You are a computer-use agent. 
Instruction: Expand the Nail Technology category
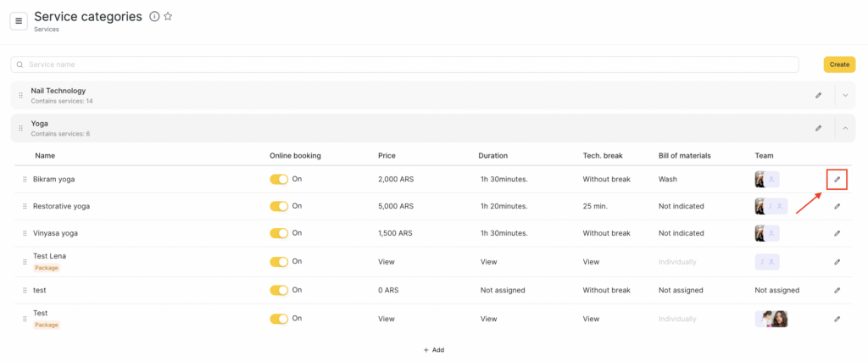[845, 96]
